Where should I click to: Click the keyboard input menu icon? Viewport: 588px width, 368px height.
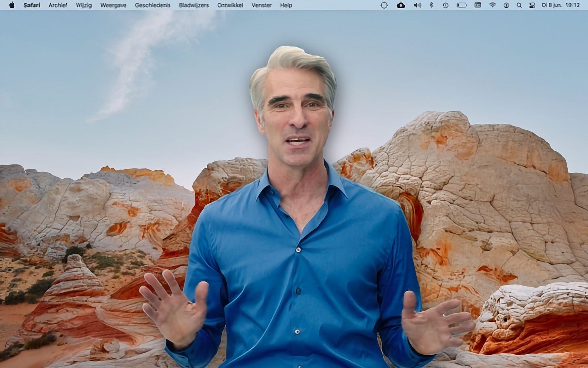(478, 5)
